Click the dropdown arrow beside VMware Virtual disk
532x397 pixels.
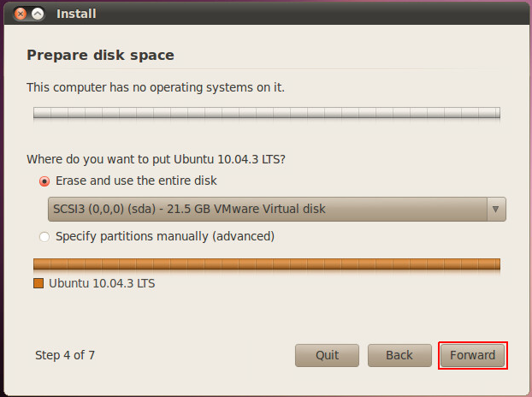coord(496,209)
